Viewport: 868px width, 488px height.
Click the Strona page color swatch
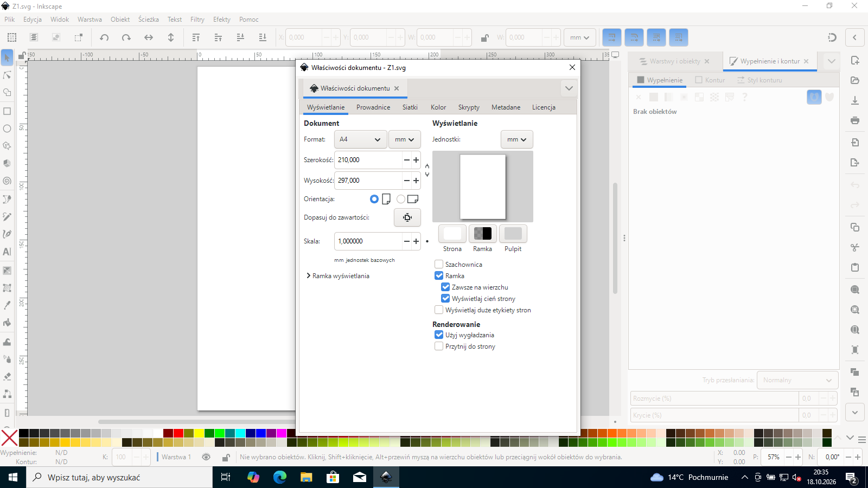pos(452,234)
